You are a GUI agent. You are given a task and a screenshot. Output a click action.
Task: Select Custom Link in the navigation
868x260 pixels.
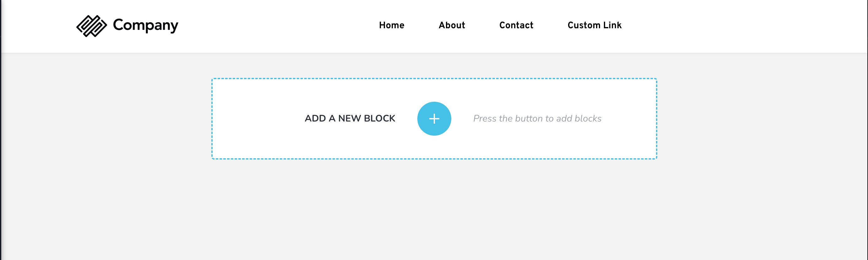point(594,25)
